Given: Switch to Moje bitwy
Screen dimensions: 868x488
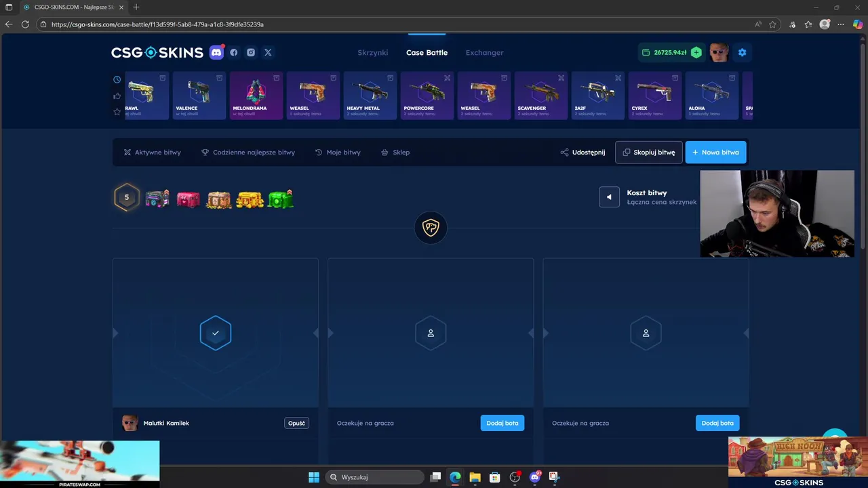Looking at the screenshot, I should pos(338,152).
